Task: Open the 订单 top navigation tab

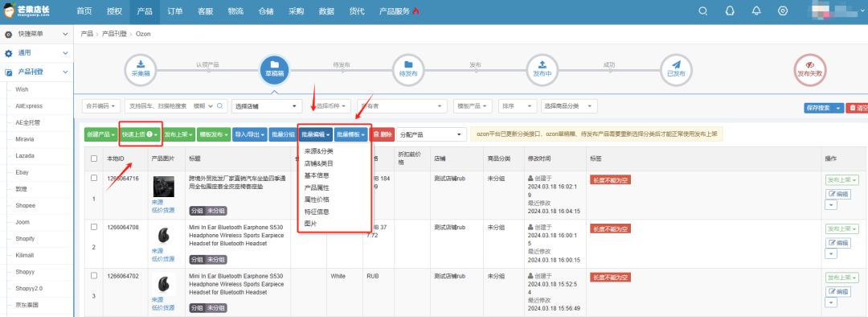Action: (x=175, y=11)
